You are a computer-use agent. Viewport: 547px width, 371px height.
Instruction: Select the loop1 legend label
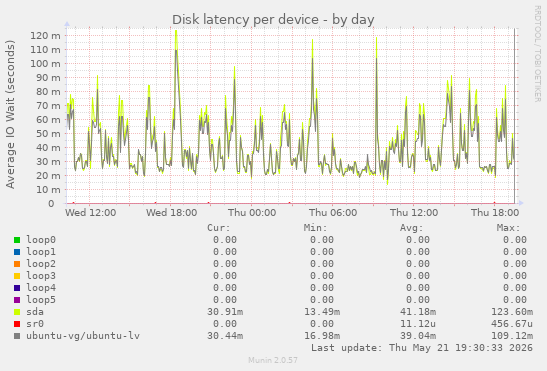click(41, 252)
